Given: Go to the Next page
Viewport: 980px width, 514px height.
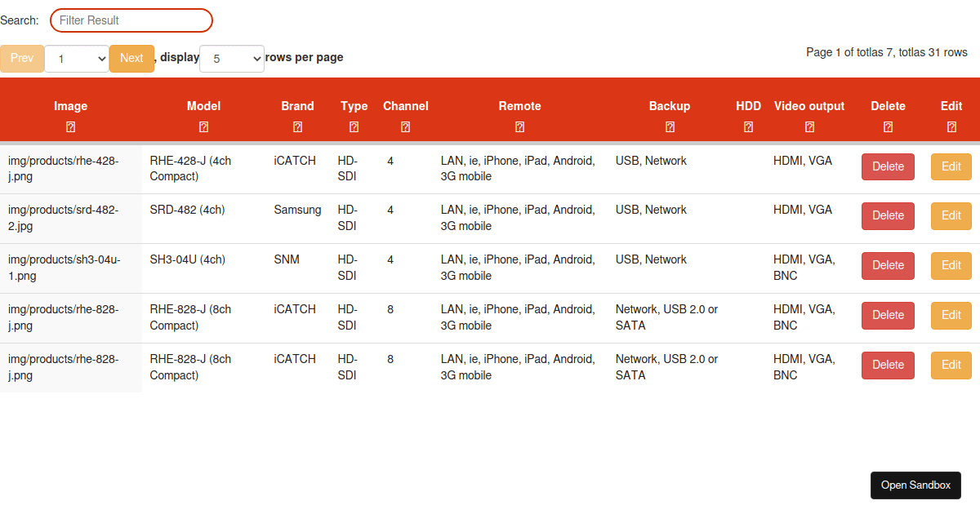Looking at the screenshot, I should coord(131,58).
